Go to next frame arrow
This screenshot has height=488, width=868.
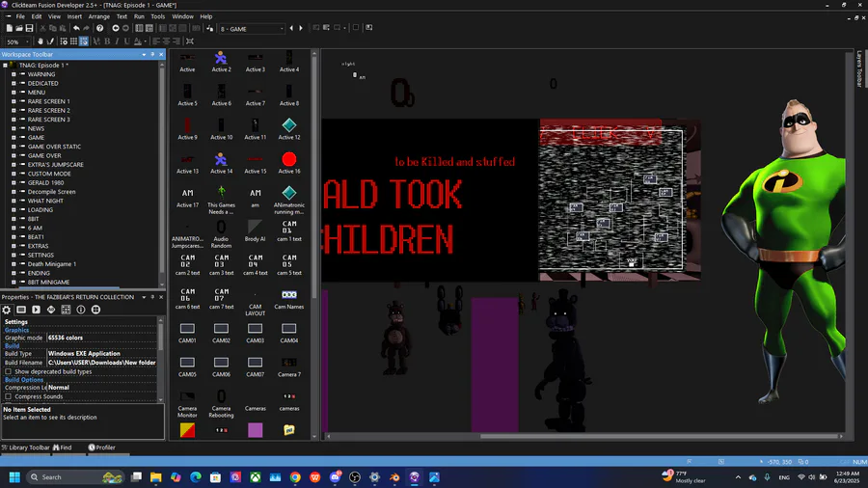[301, 28]
